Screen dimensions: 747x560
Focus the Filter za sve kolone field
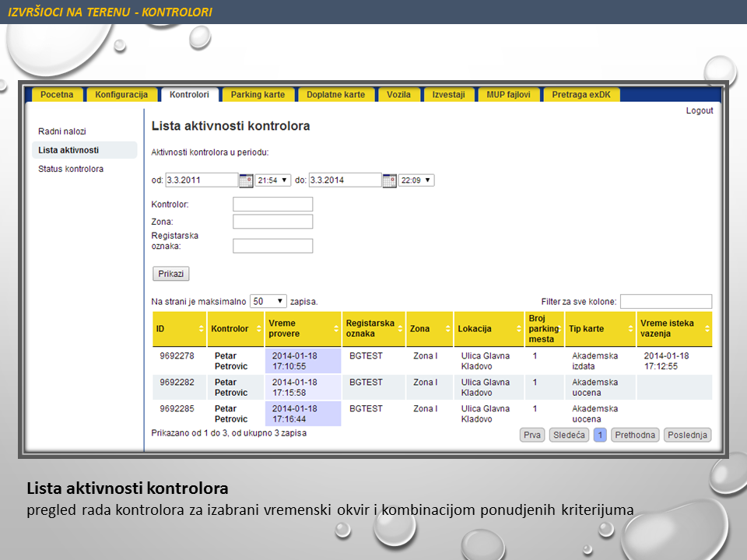tap(665, 301)
